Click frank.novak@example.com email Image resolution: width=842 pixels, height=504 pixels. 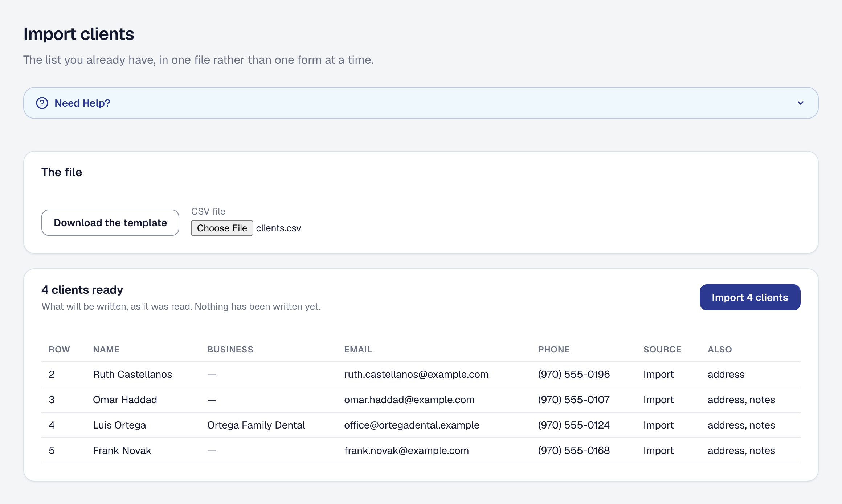tap(406, 450)
